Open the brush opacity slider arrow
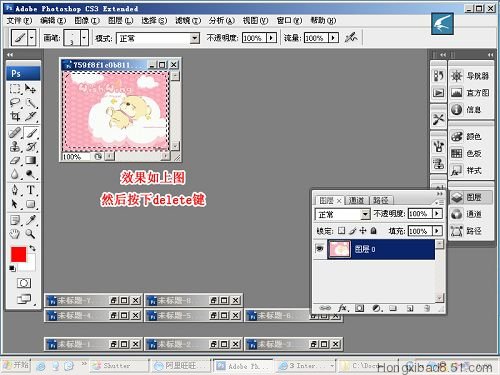 click(x=272, y=38)
